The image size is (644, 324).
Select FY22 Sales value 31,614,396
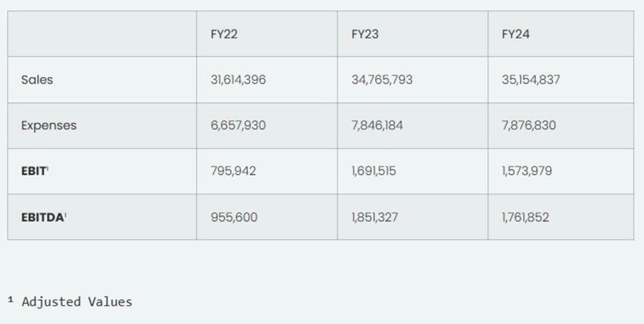pos(238,80)
